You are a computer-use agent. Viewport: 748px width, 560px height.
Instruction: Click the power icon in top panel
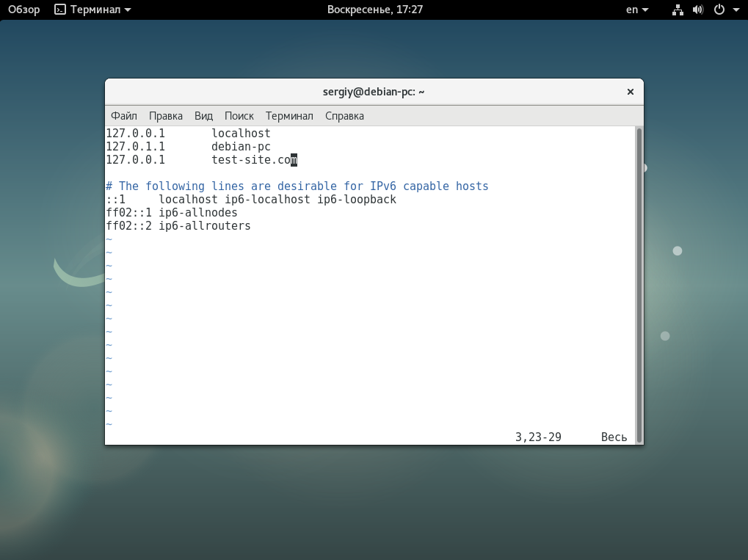[719, 10]
